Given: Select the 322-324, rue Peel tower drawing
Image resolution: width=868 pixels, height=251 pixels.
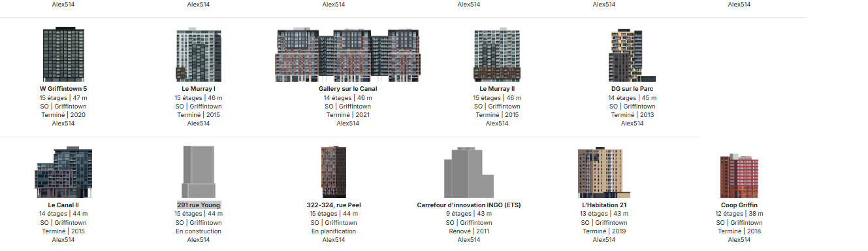Looking at the screenshot, I should (334, 172).
